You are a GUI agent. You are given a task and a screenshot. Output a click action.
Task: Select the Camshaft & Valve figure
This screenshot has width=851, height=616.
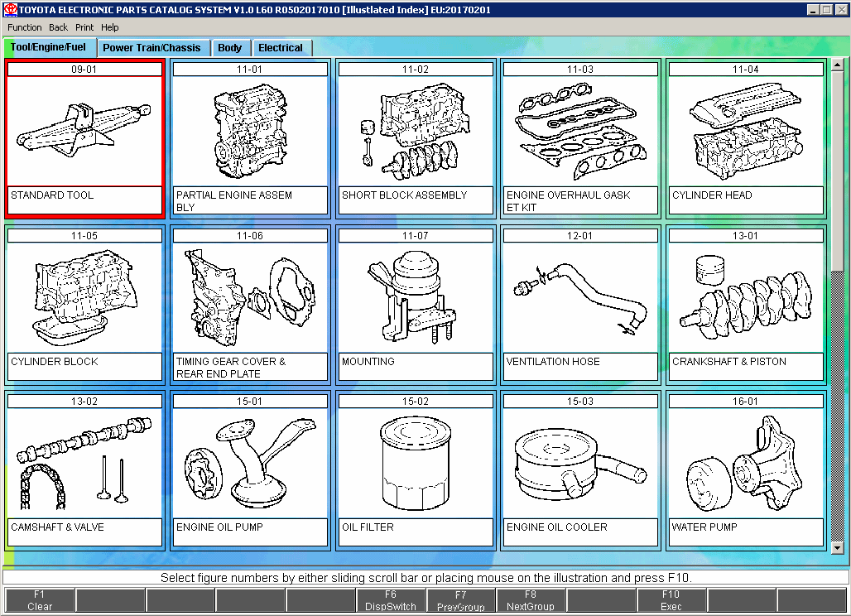(84, 463)
